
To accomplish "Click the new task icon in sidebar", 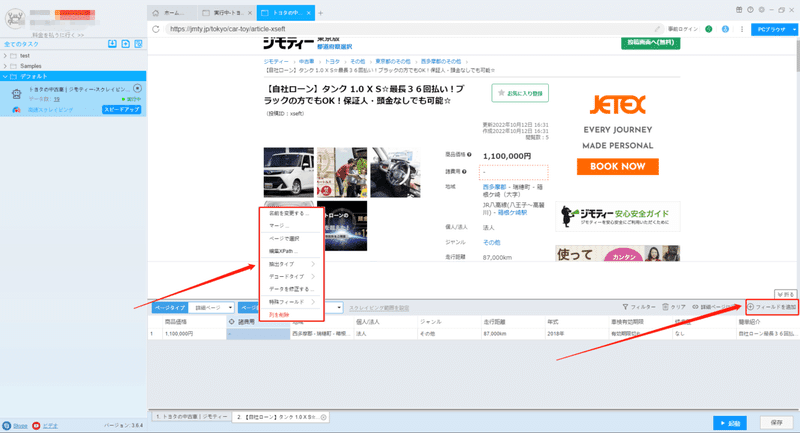I will point(126,44).
